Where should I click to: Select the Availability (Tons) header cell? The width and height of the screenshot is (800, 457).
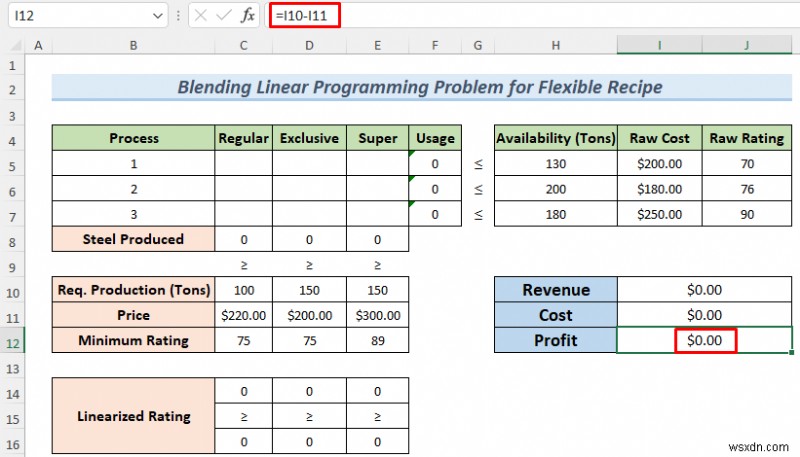point(556,138)
